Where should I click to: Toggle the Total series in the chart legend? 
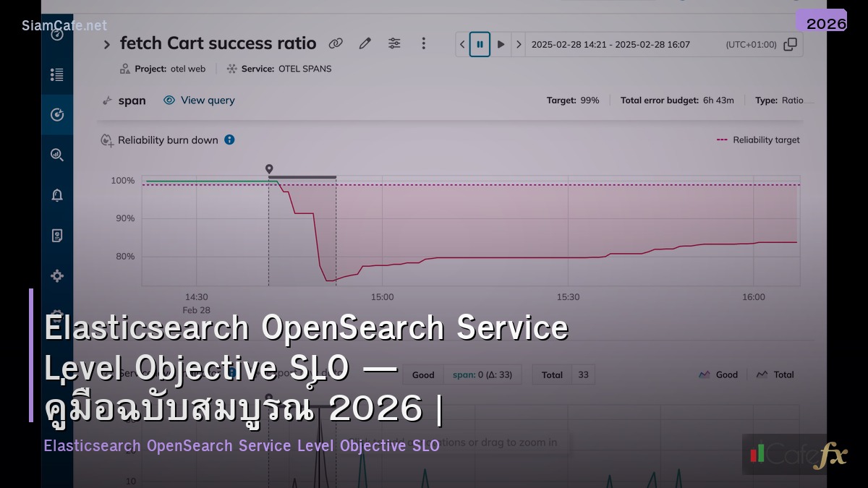[774, 374]
